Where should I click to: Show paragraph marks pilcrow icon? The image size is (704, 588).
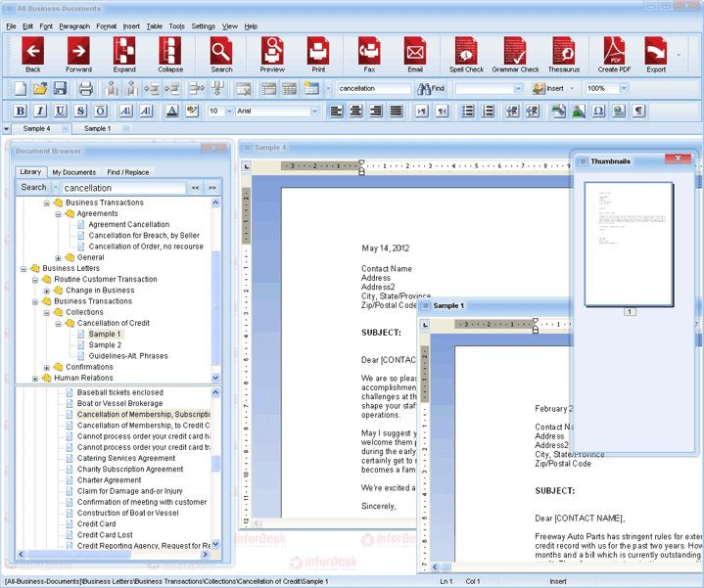pos(639,111)
